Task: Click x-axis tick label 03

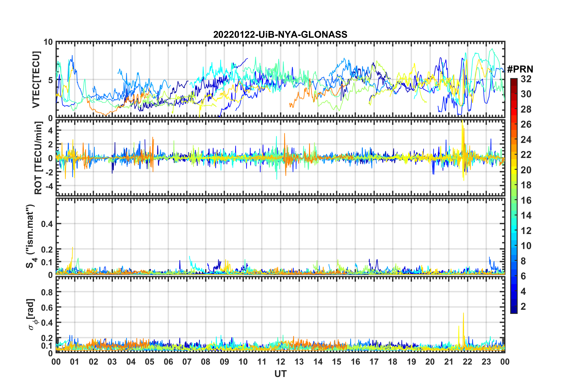Action: 112,361
